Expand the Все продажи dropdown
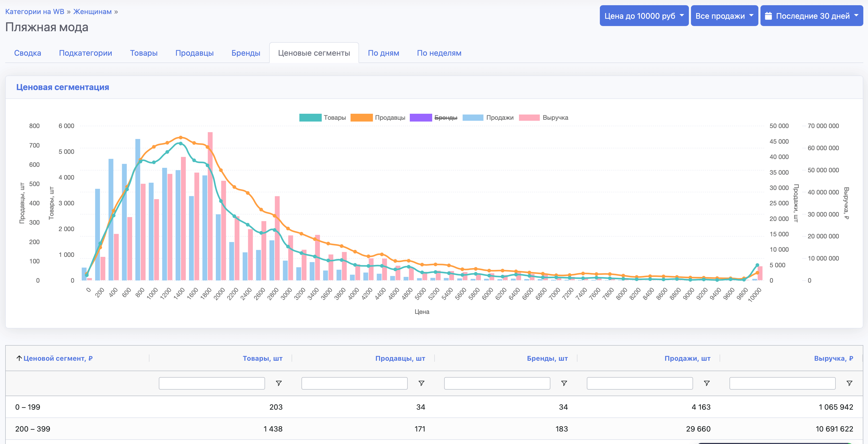Screen dimensions: 868x444 click(724, 16)
